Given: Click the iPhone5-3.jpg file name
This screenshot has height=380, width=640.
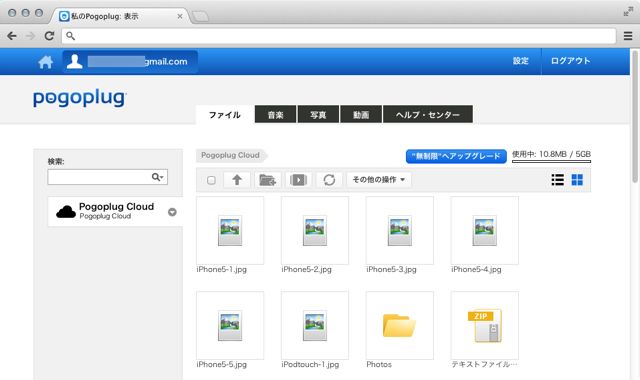Looking at the screenshot, I should pos(391,269).
